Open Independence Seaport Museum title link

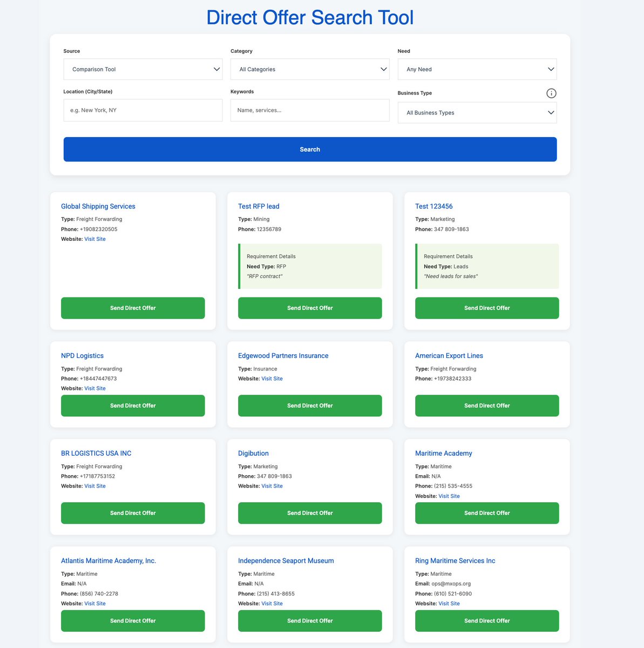click(286, 561)
